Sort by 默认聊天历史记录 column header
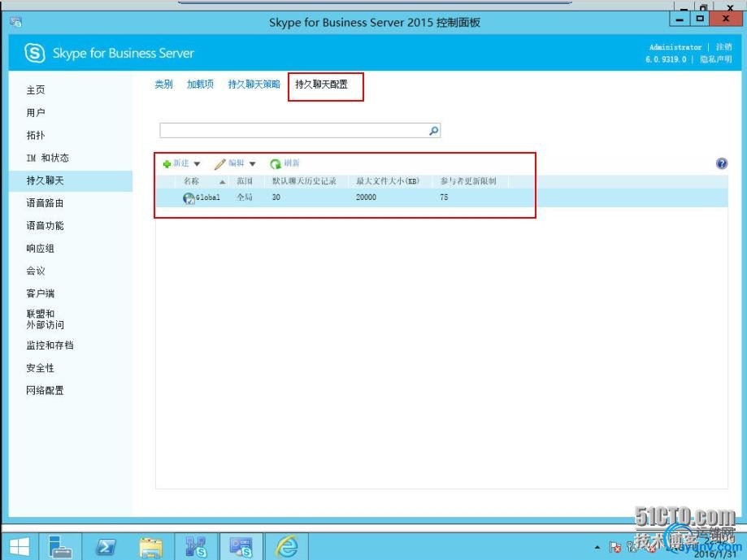Screen dimensions: 747x560 pyautogui.click(x=304, y=181)
